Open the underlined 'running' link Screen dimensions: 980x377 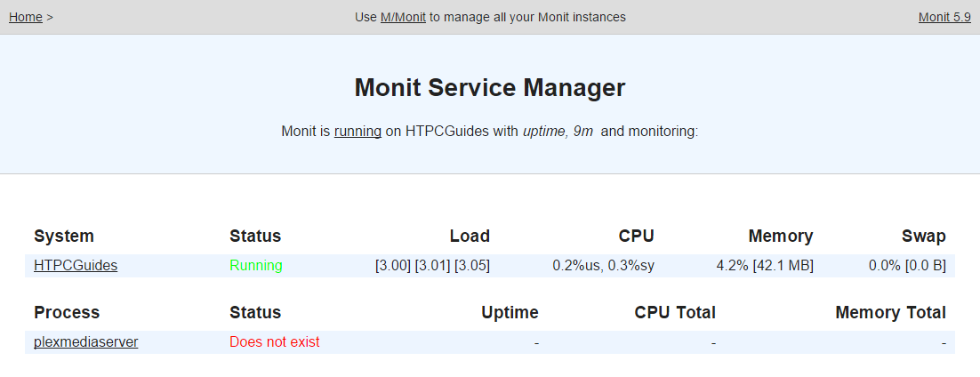[357, 131]
